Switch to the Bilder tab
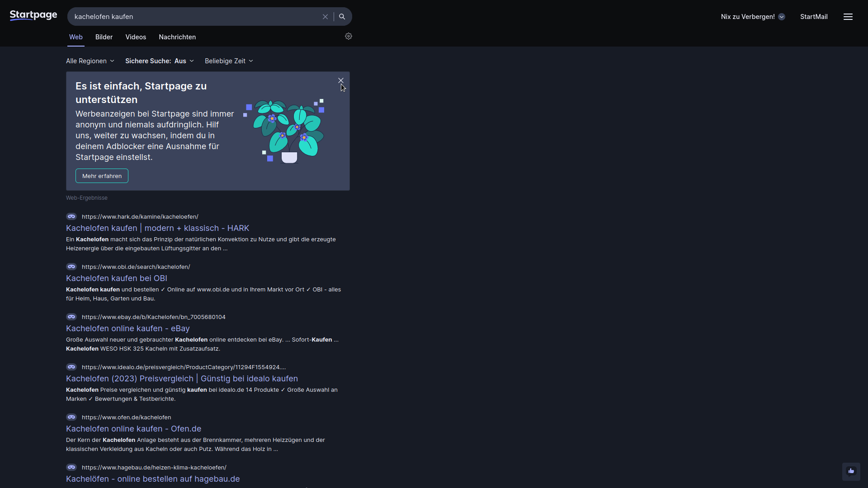Viewport: 868px width, 488px height. (x=104, y=37)
